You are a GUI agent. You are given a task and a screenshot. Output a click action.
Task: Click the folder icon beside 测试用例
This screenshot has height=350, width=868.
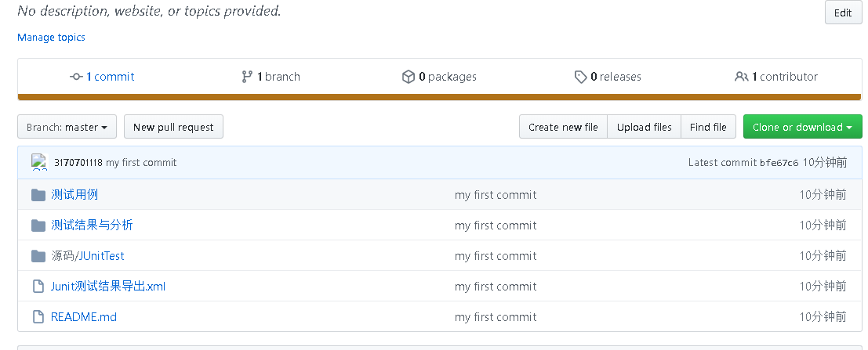click(x=38, y=195)
